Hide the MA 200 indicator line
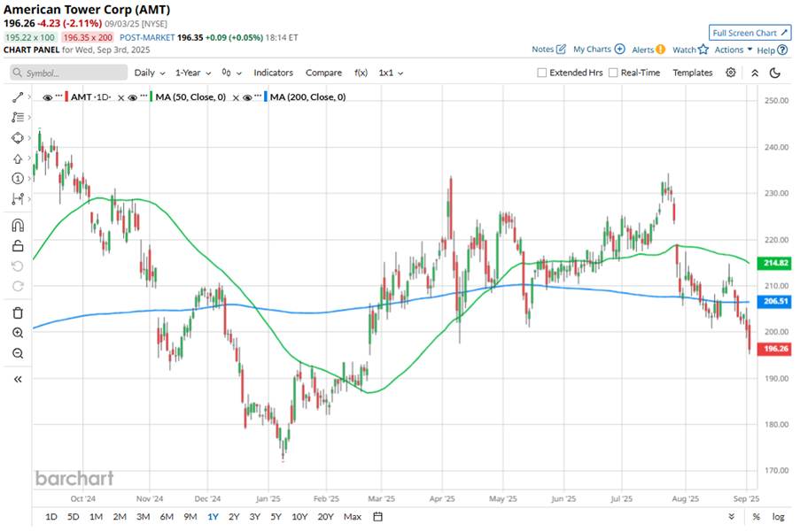Viewport: 800px width, 532px height. [247, 97]
